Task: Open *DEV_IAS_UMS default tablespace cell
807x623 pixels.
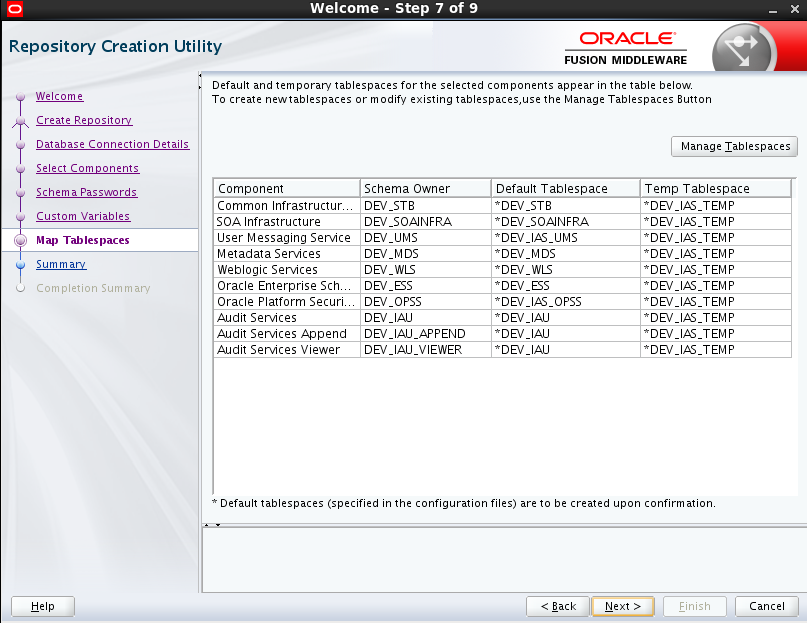Action: [x=566, y=238]
